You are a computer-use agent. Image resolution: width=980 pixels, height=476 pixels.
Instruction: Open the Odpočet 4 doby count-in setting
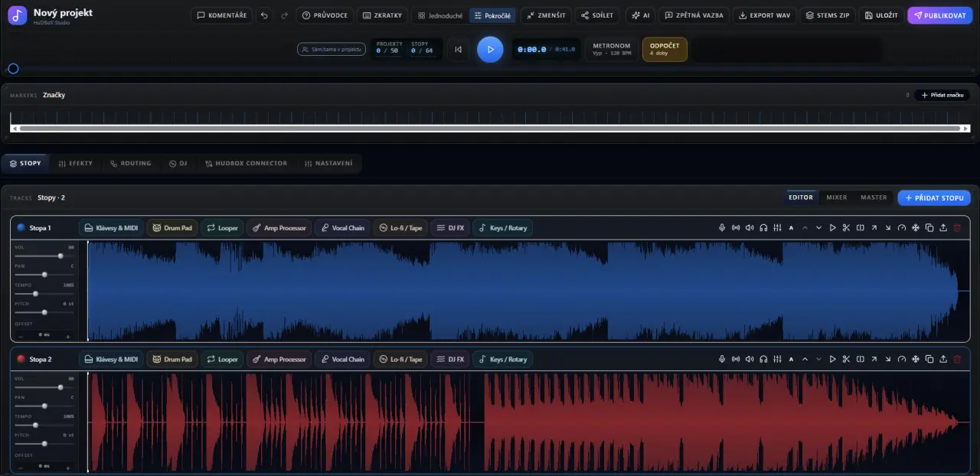click(665, 49)
